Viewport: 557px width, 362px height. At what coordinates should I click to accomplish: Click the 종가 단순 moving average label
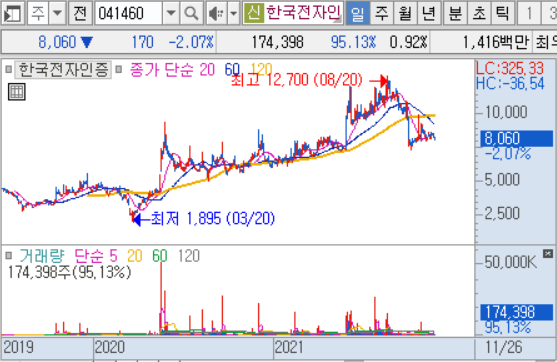pos(162,70)
